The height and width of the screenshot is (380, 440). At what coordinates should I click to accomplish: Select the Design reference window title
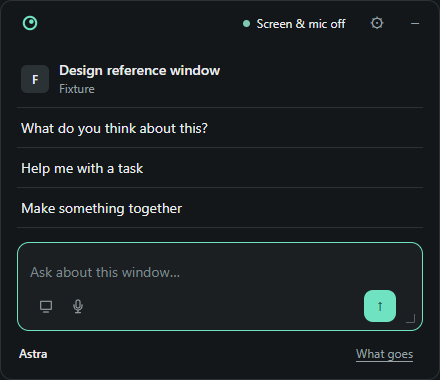(x=140, y=71)
